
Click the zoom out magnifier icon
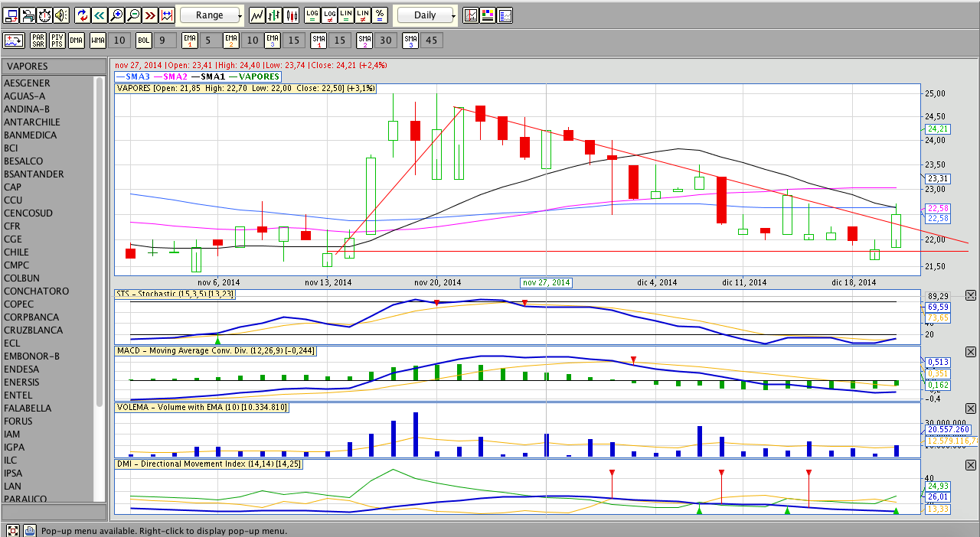[133, 15]
